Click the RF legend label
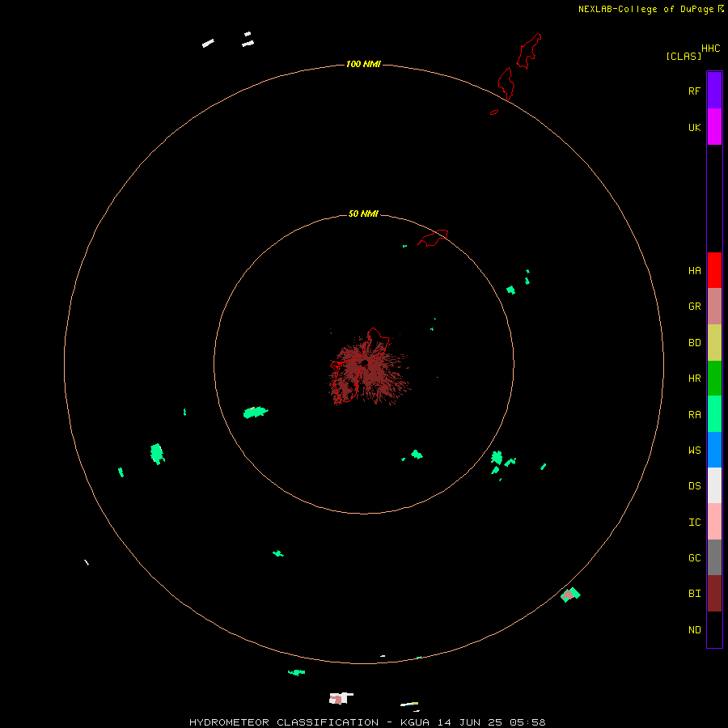 (694, 91)
